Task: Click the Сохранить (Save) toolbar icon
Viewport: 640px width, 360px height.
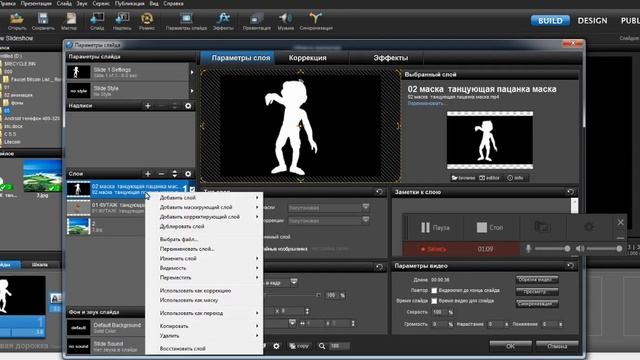Action: tap(43, 21)
